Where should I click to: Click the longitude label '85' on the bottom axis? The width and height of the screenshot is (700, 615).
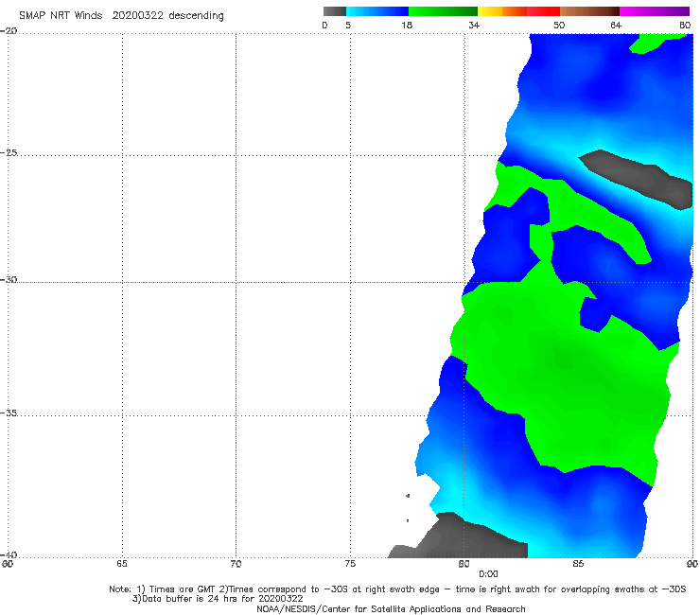tap(578, 564)
